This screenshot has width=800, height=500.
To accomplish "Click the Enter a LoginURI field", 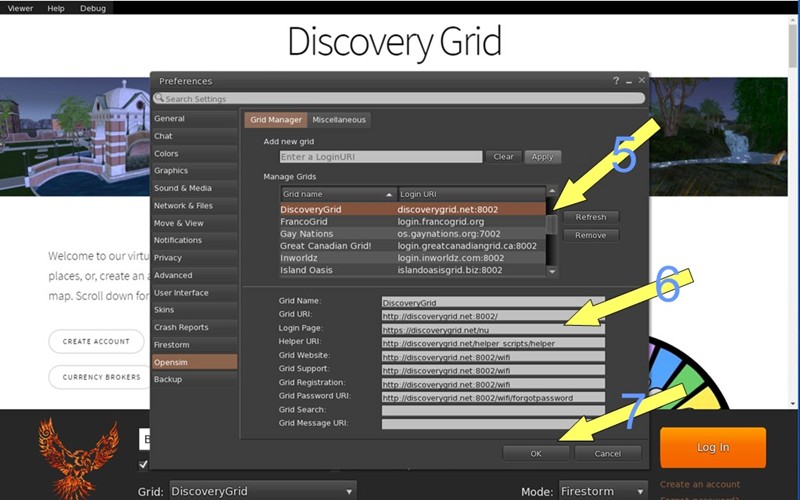I will 381,157.
